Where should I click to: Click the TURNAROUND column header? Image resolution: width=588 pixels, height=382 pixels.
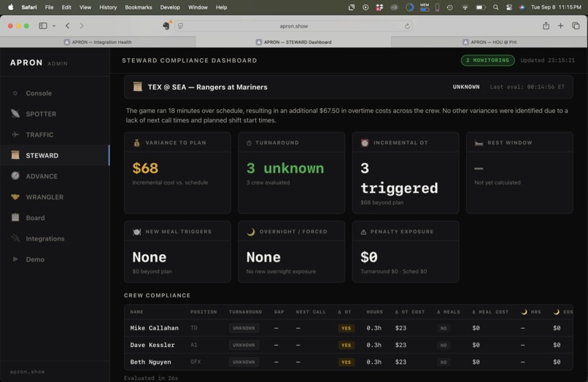(x=245, y=312)
